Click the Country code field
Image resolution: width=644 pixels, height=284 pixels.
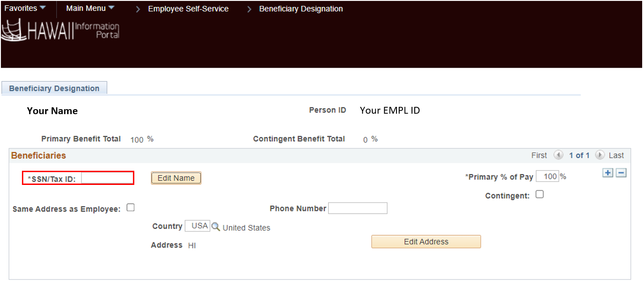[x=197, y=226]
